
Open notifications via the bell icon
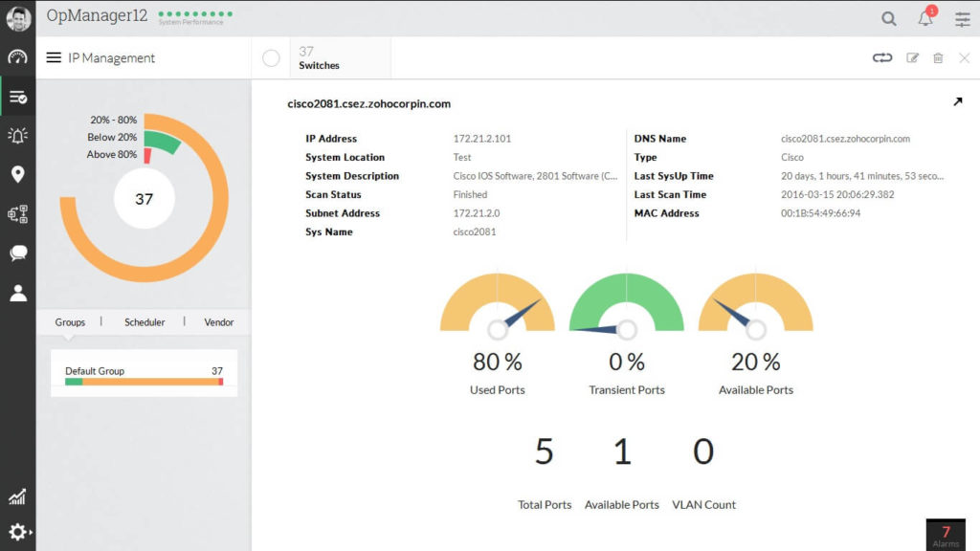pyautogui.click(x=925, y=18)
